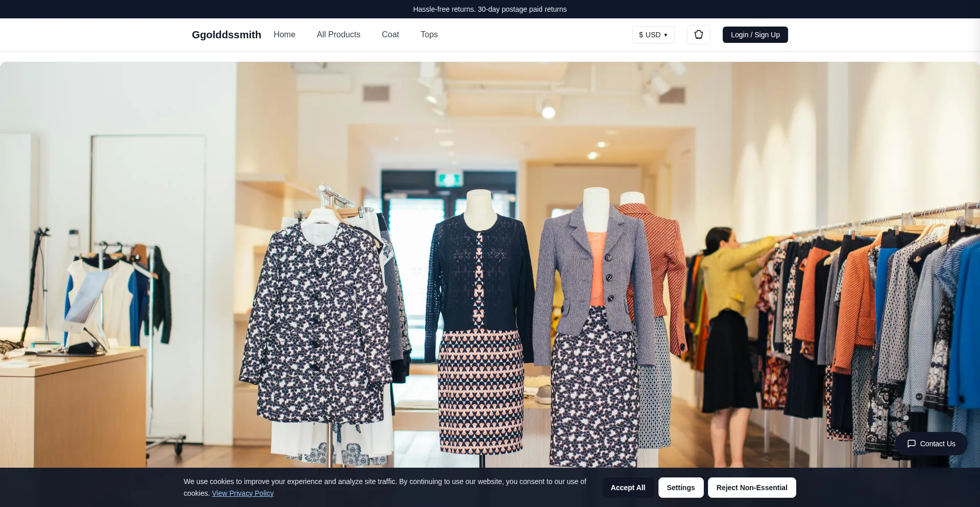Open the View Privacy Policy link
This screenshot has width=980, height=507.
coord(242,493)
